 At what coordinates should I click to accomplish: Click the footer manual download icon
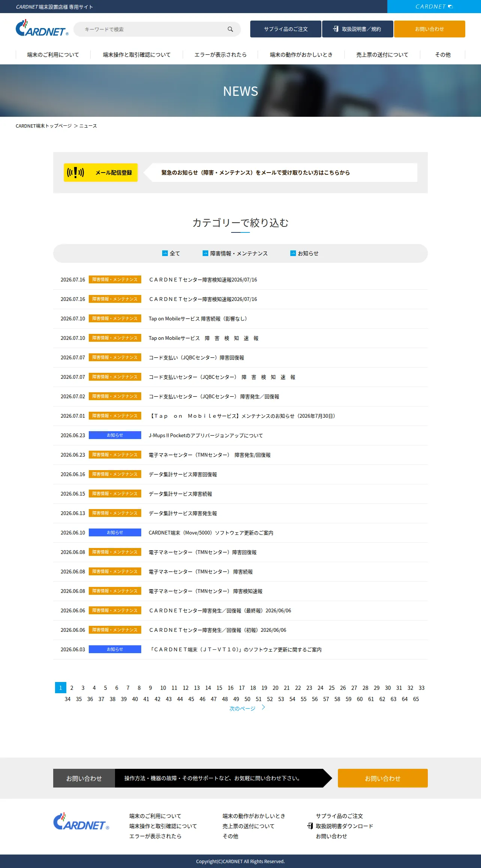310,826
